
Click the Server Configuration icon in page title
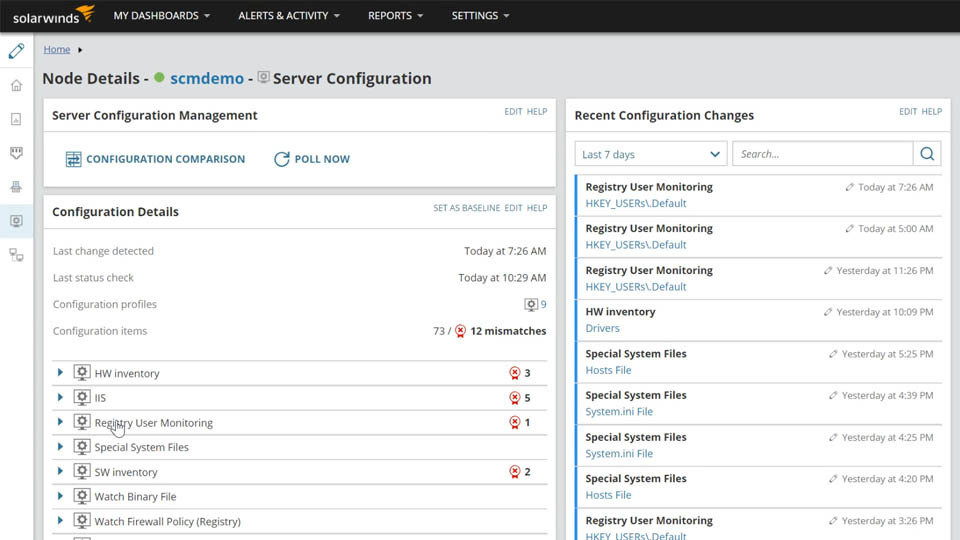263,77
